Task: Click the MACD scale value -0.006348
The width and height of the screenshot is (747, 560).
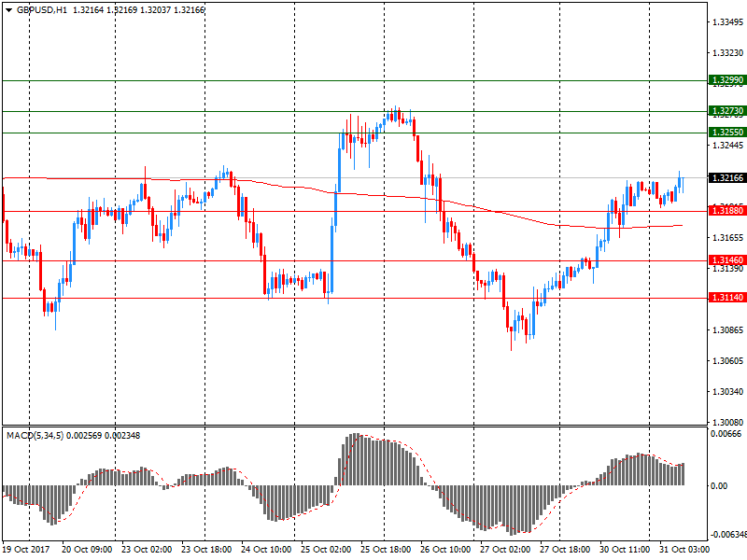Action: pos(728,534)
